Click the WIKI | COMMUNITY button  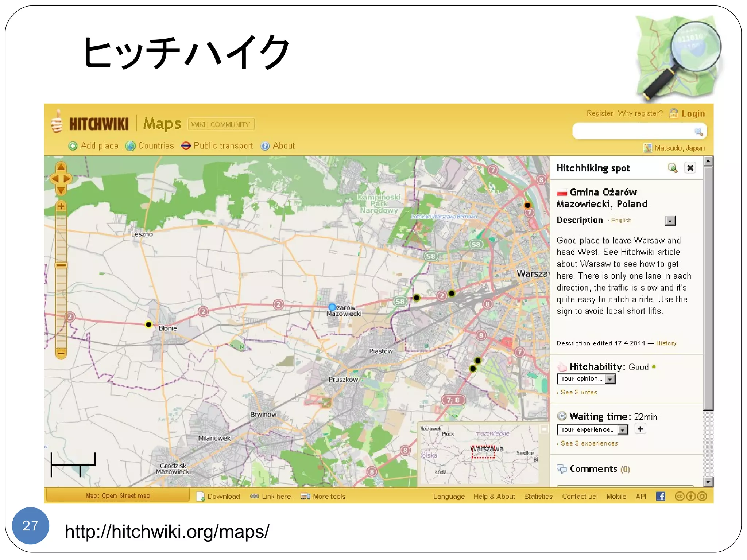[x=221, y=124]
